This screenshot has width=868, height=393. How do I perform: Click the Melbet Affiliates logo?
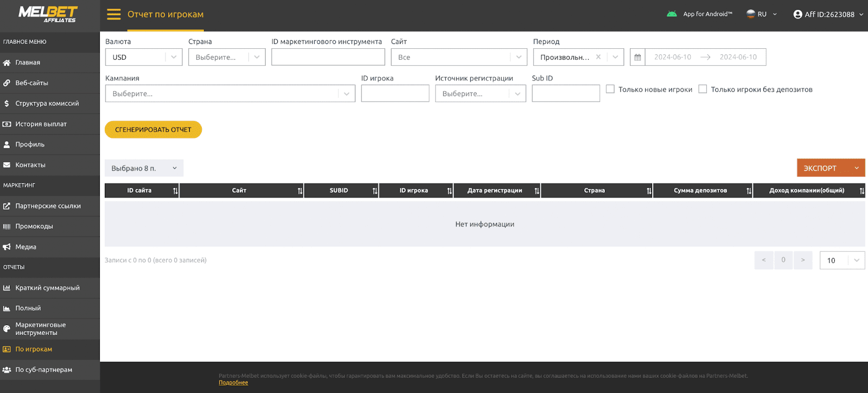tap(48, 14)
